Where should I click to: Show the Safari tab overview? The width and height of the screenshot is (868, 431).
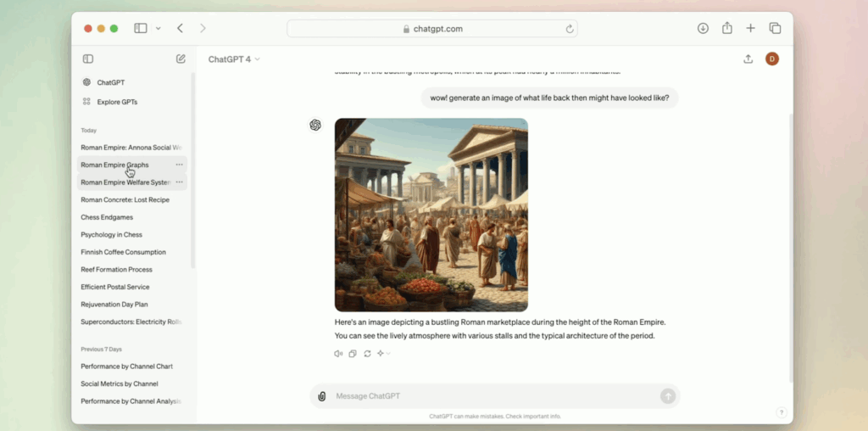[775, 28]
